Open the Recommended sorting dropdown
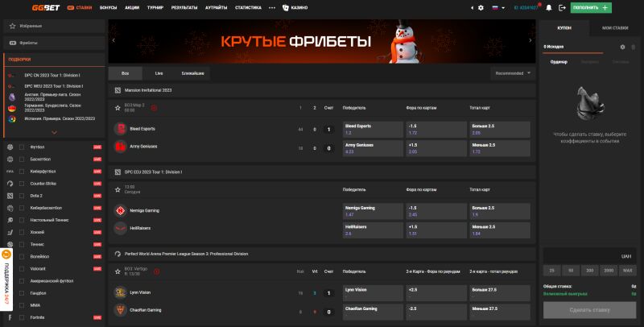 (x=513, y=73)
